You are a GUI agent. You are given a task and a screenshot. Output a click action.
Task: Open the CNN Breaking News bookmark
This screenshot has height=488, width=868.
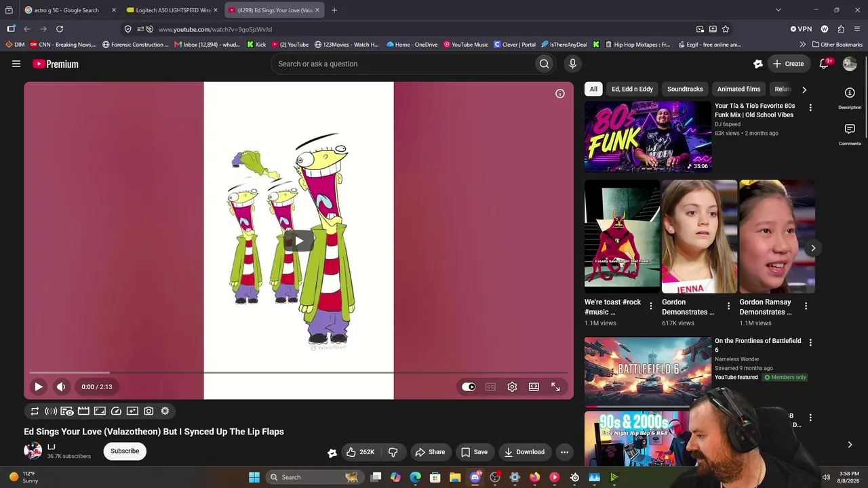click(x=62, y=45)
